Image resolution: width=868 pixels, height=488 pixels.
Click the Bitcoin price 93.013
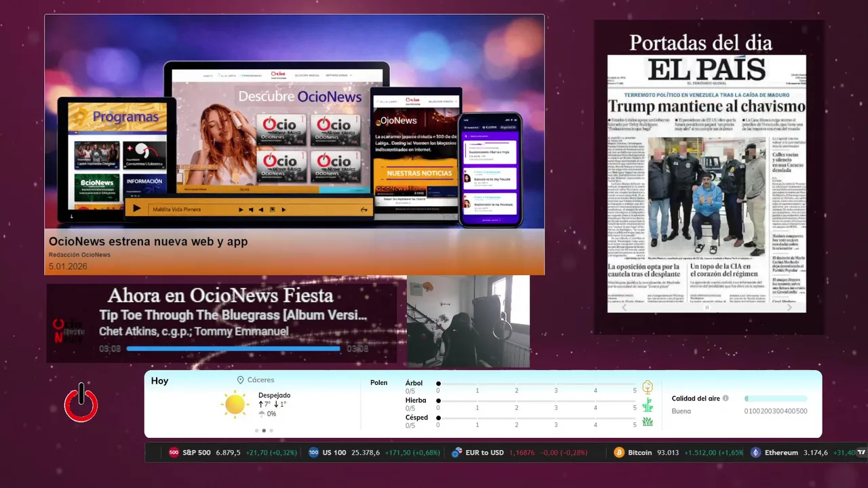[x=668, y=453]
